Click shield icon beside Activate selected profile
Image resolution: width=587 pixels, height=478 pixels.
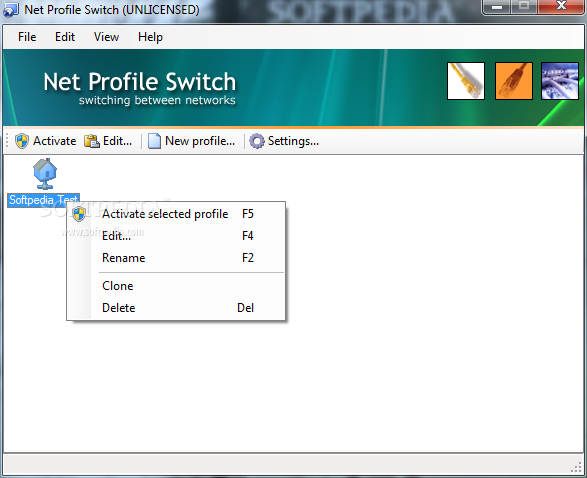79,214
